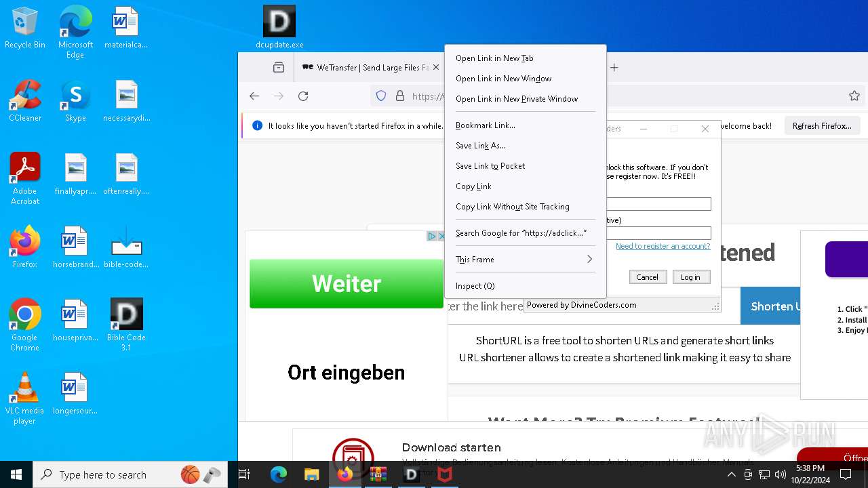Select the finallyapr... image file
The height and width of the screenshot is (488, 868).
[75, 175]
